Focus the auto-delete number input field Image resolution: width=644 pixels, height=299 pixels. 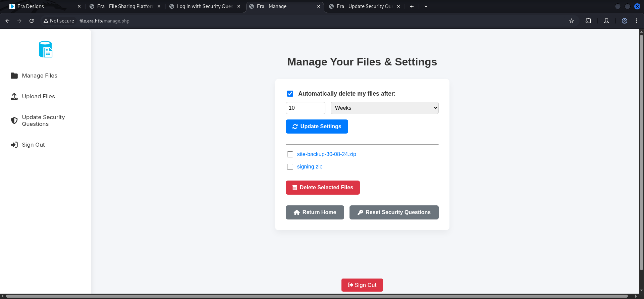[x=305, y=108]
